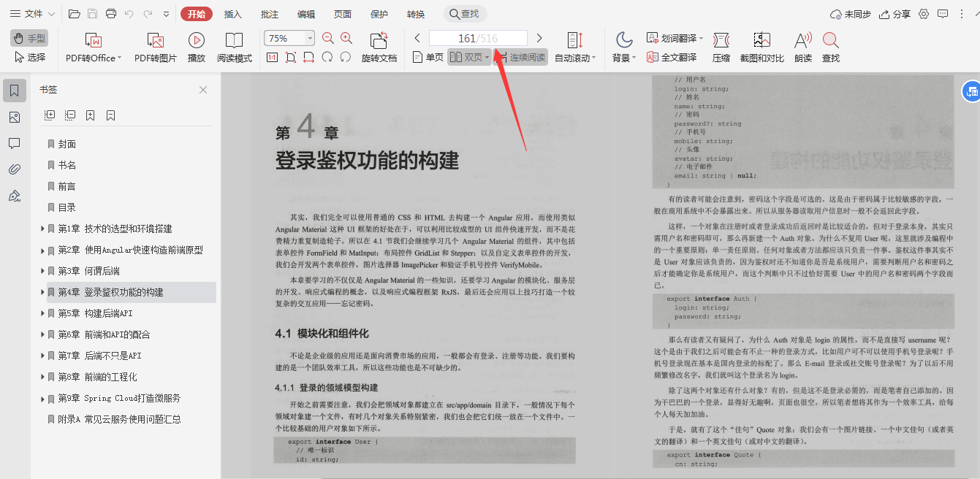Switch to 插入 tab

[x=233, y=14]
